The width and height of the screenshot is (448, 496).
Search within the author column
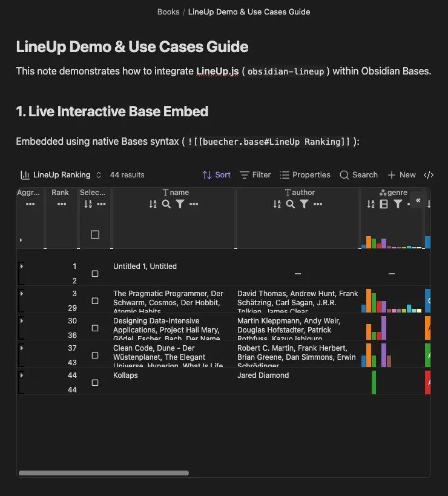[290, 204]
